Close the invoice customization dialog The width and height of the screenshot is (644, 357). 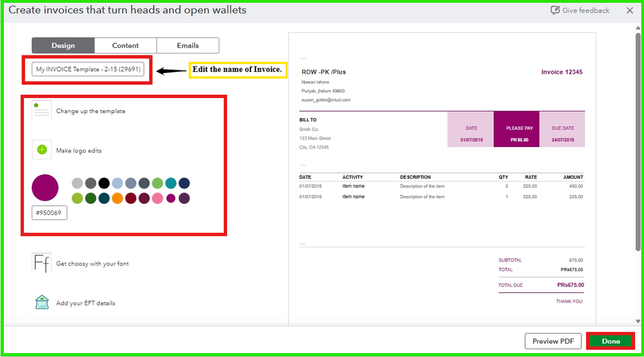(x=630, y=11)
